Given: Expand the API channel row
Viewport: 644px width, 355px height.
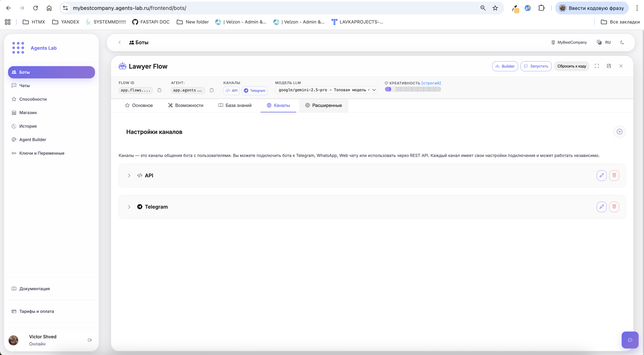Looking at the screenshot, I should pos(129,176).
